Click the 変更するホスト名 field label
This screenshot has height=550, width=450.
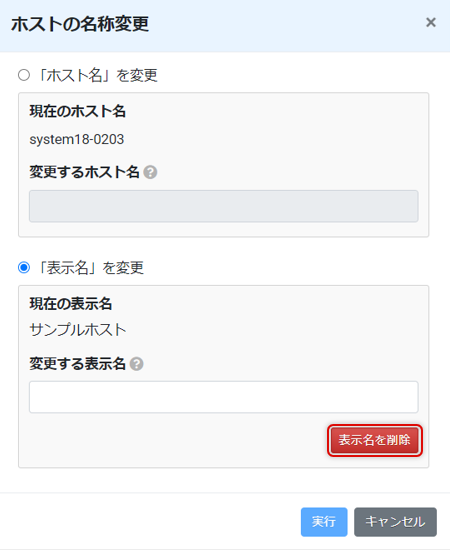(85, 172)
